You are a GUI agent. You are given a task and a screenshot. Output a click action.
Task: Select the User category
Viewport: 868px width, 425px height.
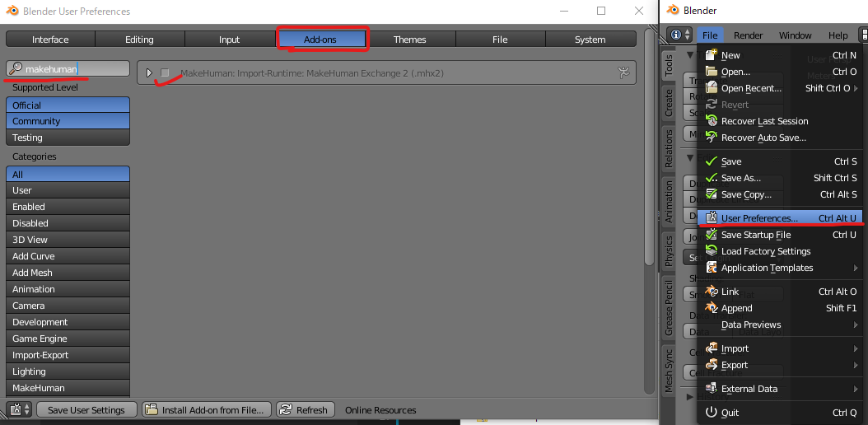[68, 190]
